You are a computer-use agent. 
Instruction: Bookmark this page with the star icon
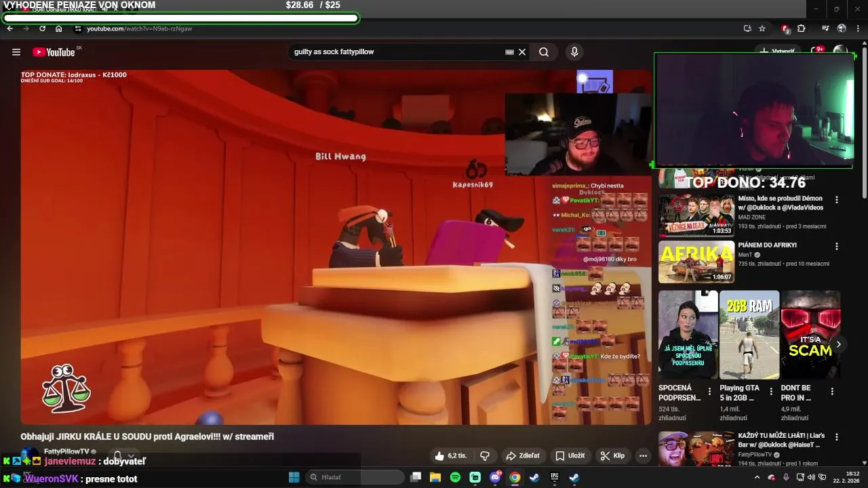[762, 28]
